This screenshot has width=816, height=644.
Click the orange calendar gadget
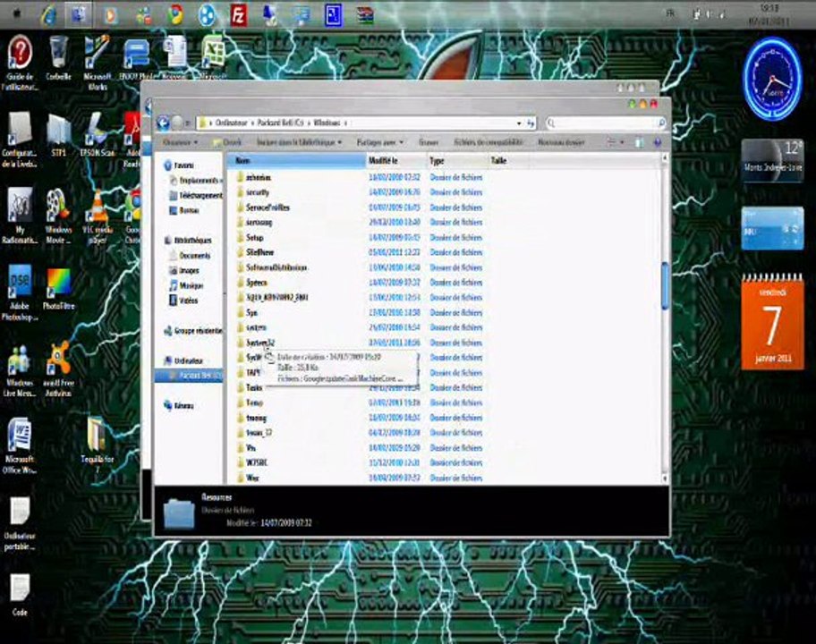[772, 321]
